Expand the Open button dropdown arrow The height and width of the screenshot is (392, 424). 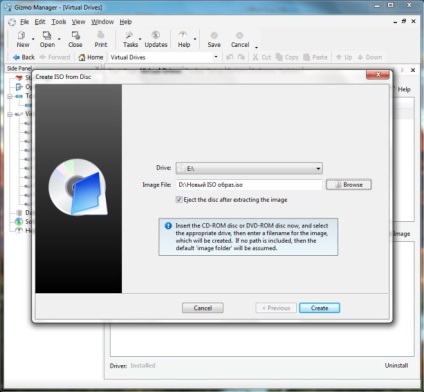point(59,39)
